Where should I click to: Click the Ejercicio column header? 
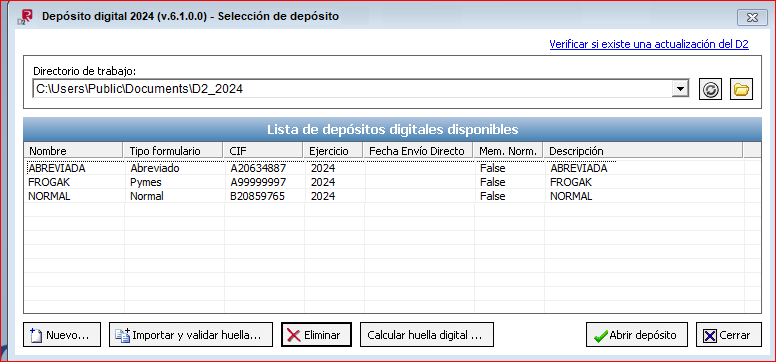pos(333,151)
